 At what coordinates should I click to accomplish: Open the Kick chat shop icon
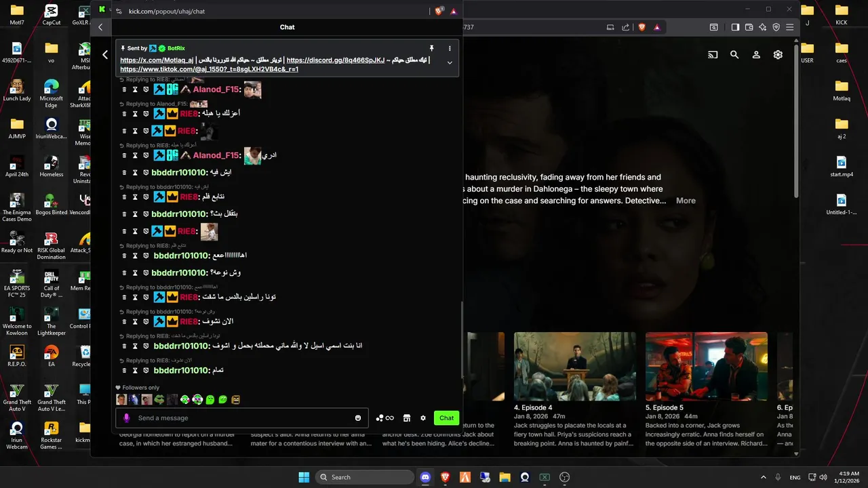point(407,418)
